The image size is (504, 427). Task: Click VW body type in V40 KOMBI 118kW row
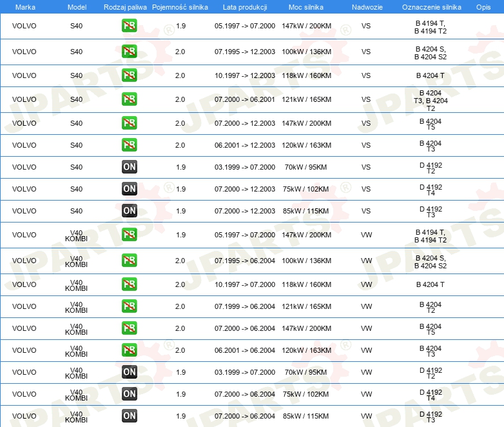[x=367, y=284]
